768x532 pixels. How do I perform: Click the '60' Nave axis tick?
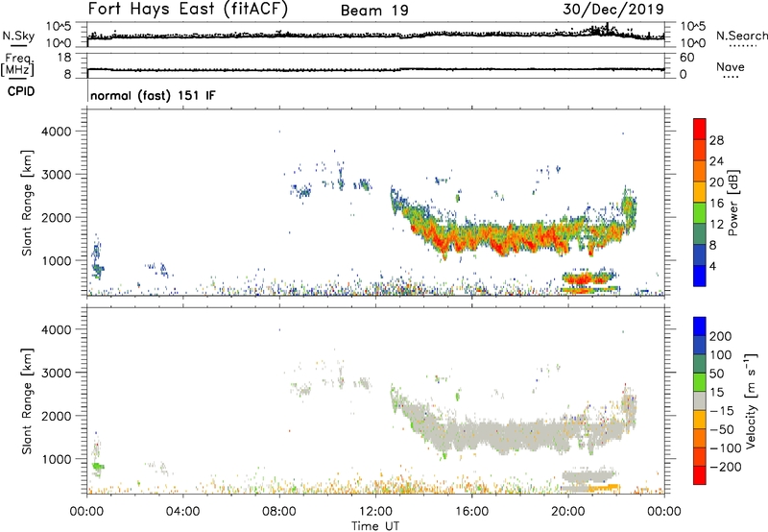click(x=687, y=58)
